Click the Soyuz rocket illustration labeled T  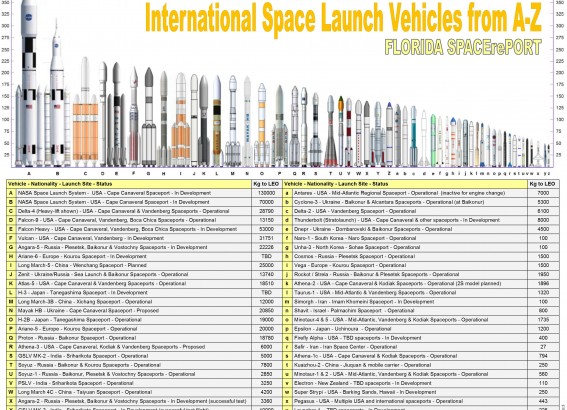(x=330, y=131)
